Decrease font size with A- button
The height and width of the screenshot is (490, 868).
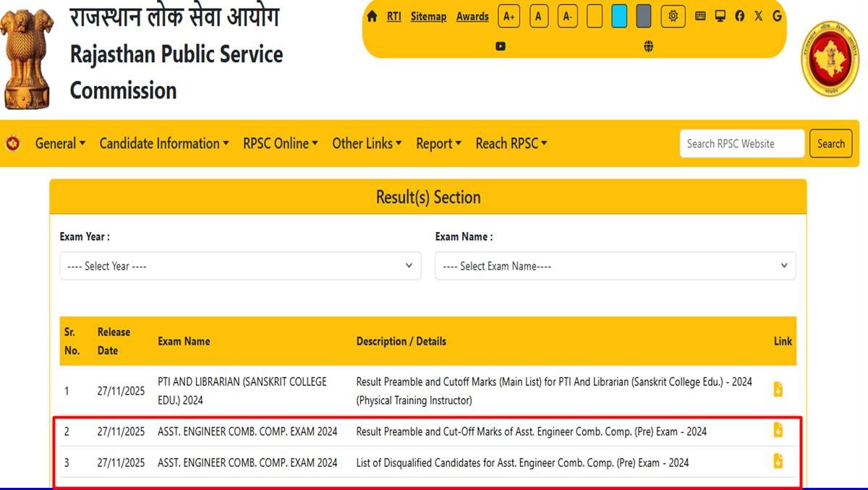[x=568, y=16]
